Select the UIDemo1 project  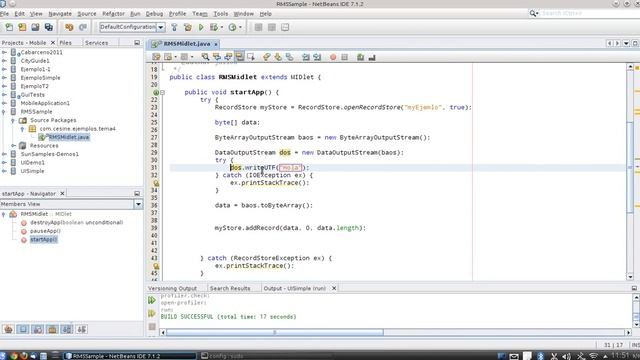point(32,162)
